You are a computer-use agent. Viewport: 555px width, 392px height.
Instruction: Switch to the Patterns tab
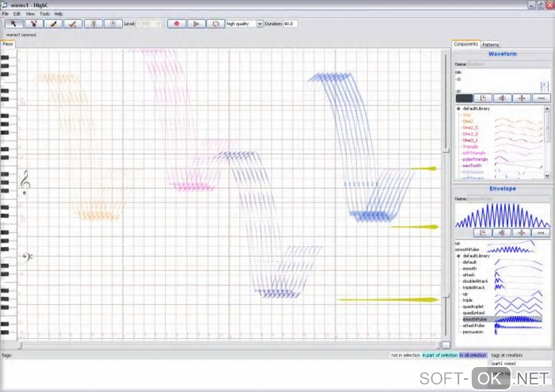click(491, 45)
